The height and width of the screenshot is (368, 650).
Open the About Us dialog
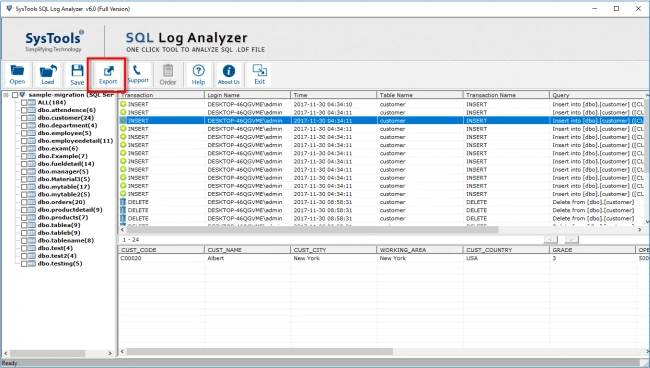coord(229,75)
